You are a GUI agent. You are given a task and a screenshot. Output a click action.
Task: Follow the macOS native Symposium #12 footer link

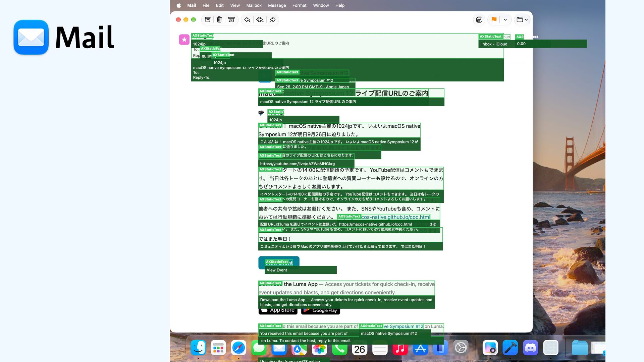[391, 326]
